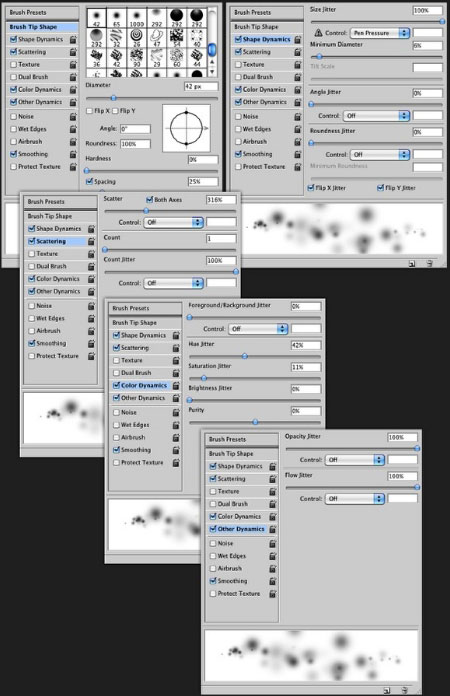Open the Count Jitter control dropdown

pos(174,283)
